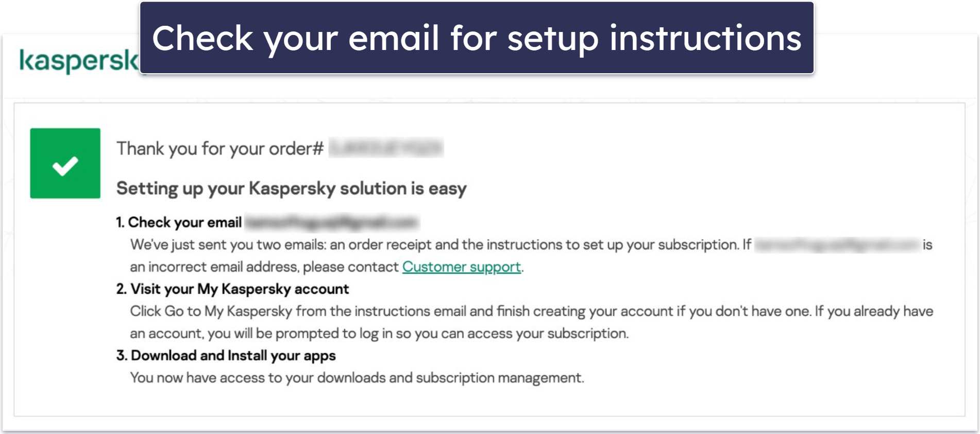Click the blurred order number
The width and height of the screenshot is (980, 434).
click(385, 148)
